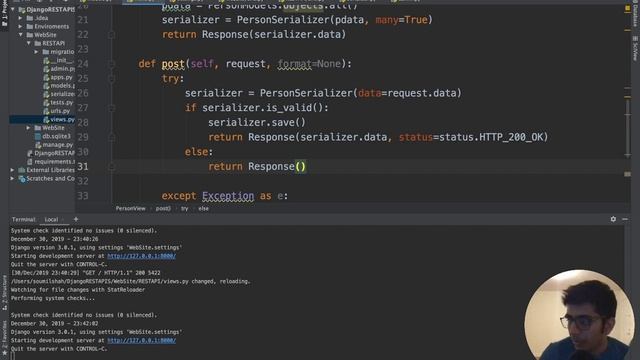Click the yellow inspection indicator at editor top-right
Viewport: 640px width, 360px height.
pyautogui.click(x=627, y=8)
